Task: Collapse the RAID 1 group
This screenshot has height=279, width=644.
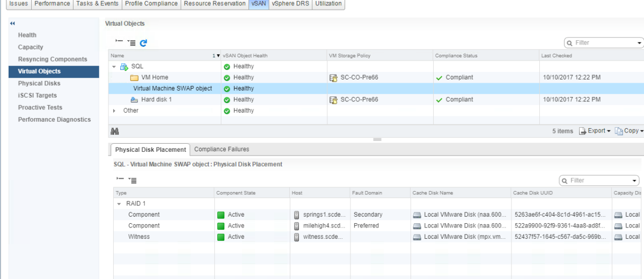Action: pyautogui.click(x=119, y=204)
